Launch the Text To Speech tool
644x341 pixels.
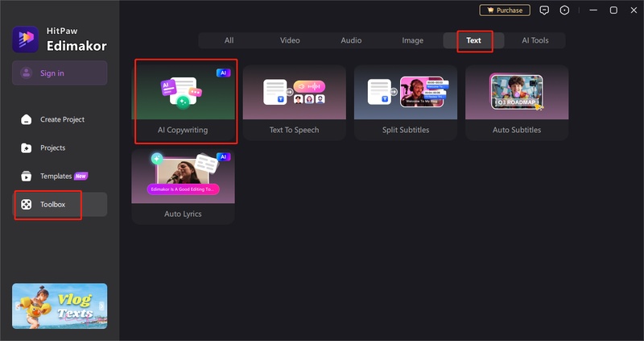[x=294, y=101]
